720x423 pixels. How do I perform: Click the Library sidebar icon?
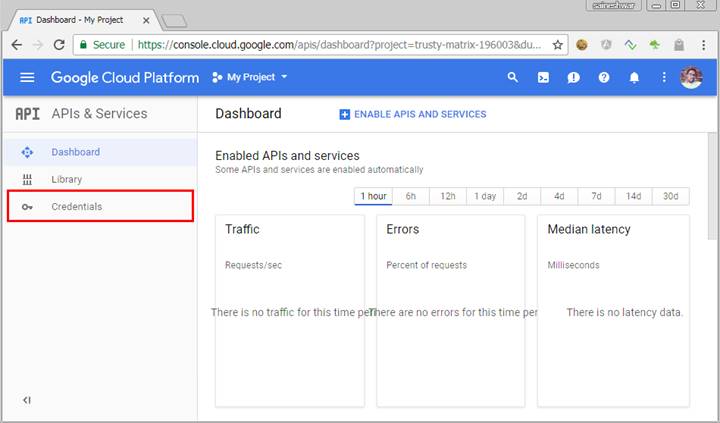coord(27,180)
